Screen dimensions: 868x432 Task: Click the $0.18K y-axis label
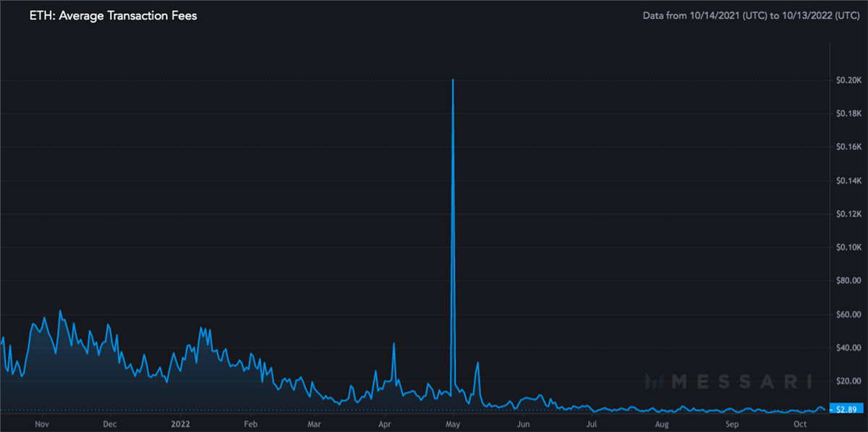pyautogui.click(x=848, y=114)
